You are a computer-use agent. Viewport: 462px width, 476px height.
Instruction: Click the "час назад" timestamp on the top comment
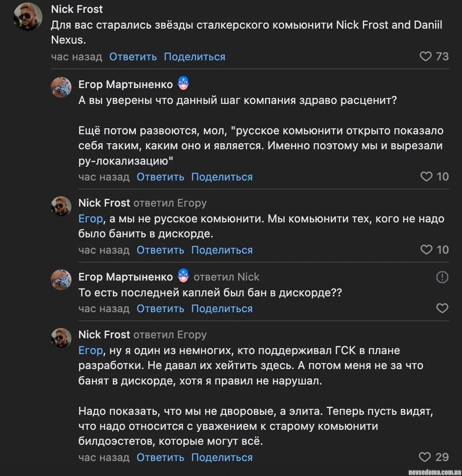(77, 56)
